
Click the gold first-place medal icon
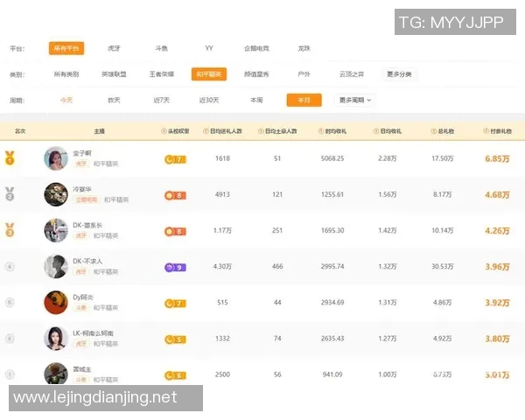[10, 158]
